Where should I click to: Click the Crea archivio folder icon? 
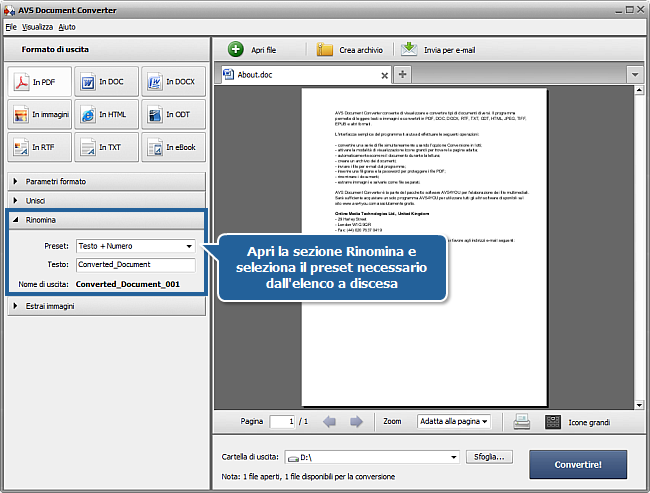click(325, 49)
